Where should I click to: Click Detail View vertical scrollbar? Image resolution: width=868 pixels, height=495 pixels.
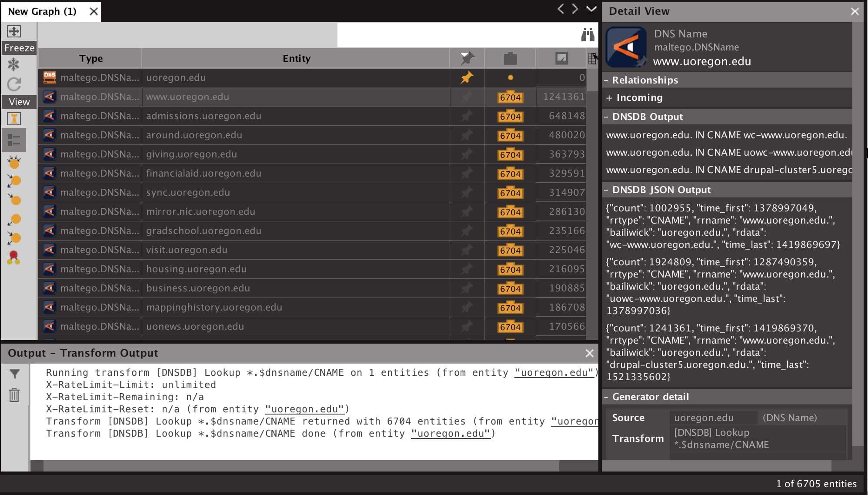pos(858,234)
